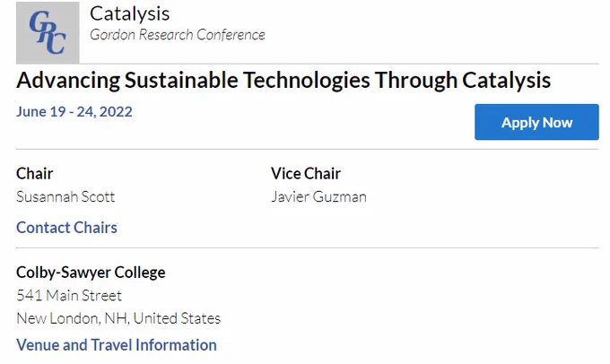Click the Colby-Sawyer College venue name
The height and width of the screenshot is (364, 610).
point(91,273)
